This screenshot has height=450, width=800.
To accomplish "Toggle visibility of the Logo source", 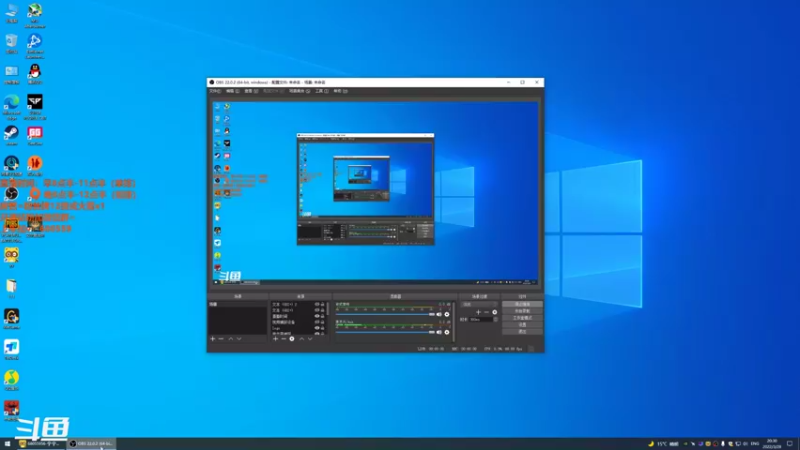I will [317, 328].
